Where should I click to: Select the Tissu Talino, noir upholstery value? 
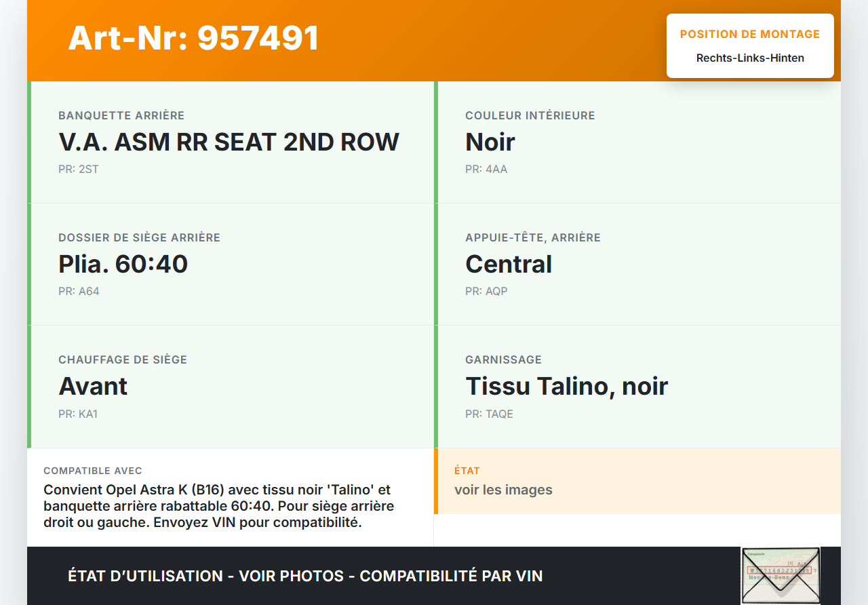pyautogui.click(x=566, y=386)
